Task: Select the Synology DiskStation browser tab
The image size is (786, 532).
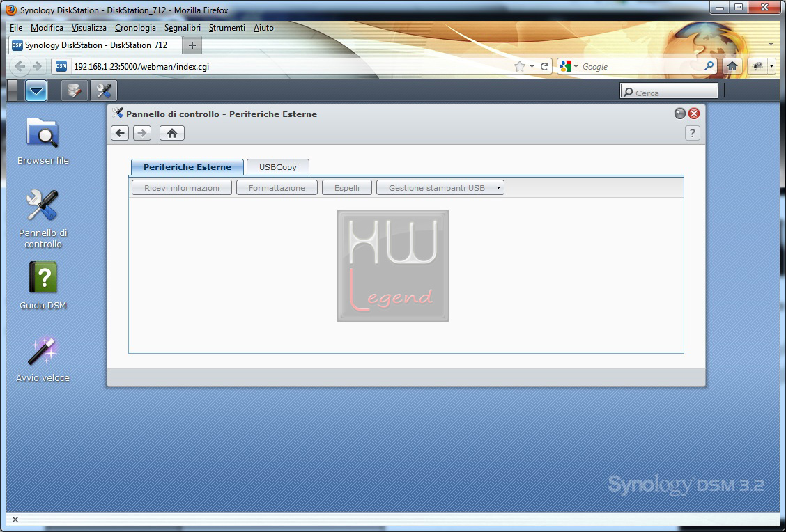Action: (x=95, y=45)
